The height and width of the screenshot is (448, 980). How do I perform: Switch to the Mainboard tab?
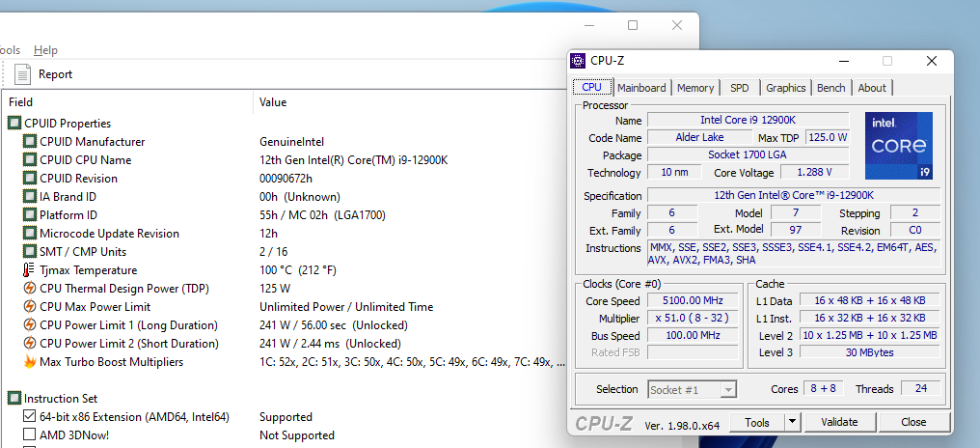pos(641,88)
